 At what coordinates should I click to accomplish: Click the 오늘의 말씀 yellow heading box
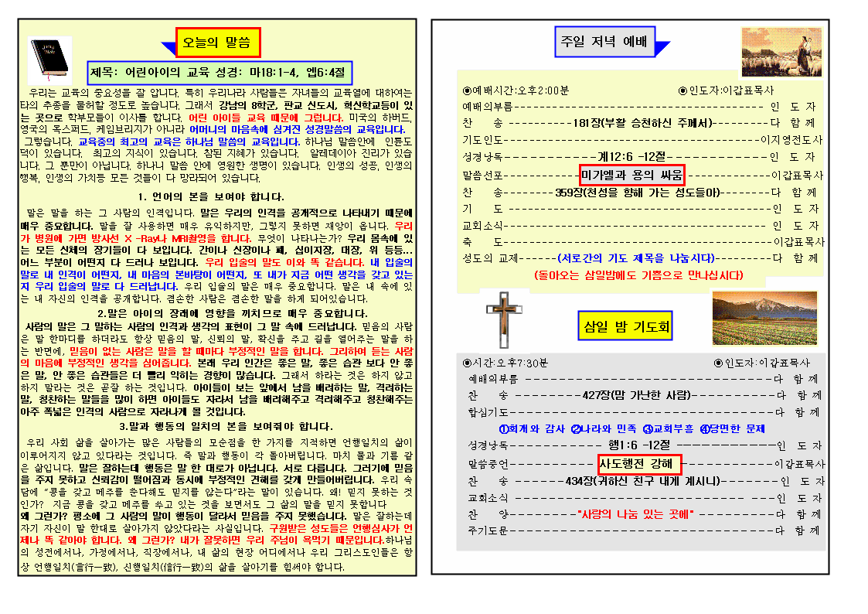click(x=218, y=43)
